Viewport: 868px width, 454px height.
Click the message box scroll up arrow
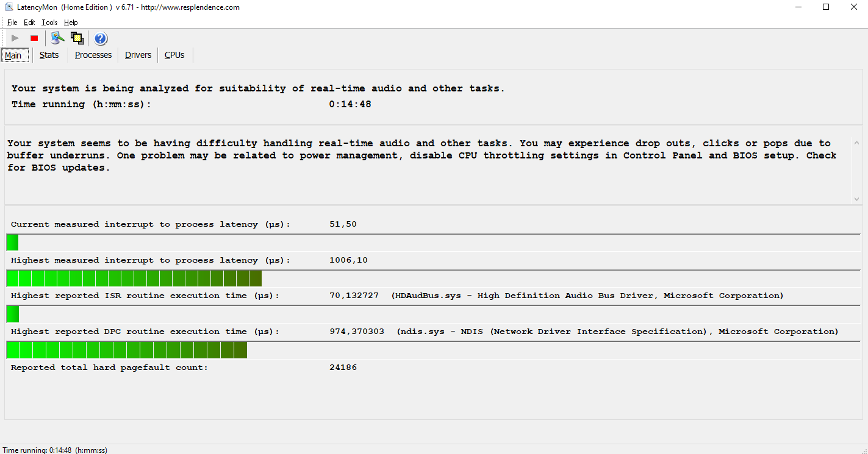pyautogui.click(x=856, y=143)
